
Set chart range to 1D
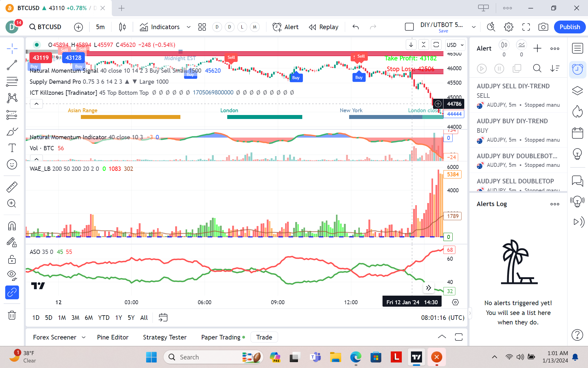[x=36, y=318]
